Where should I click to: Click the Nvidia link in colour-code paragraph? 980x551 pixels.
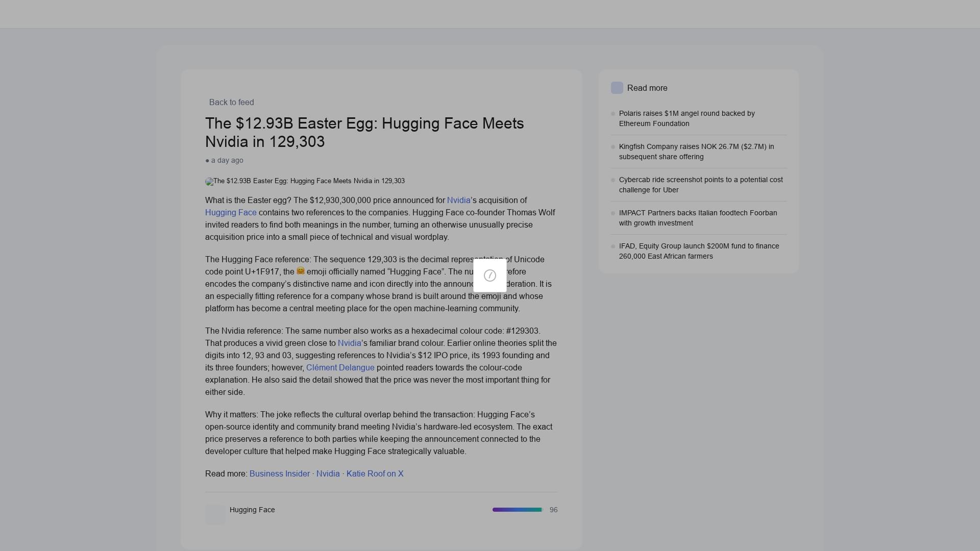click(350, 343)
